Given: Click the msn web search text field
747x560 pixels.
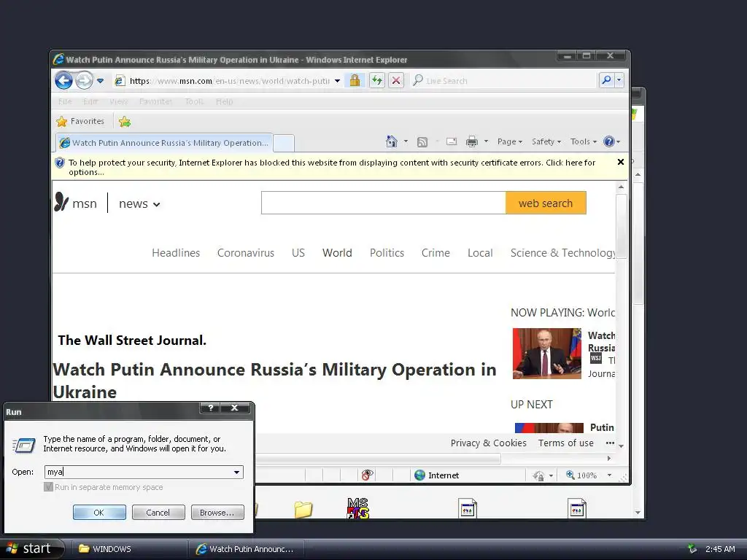Looking at the screenshot, I should point(384,203).
